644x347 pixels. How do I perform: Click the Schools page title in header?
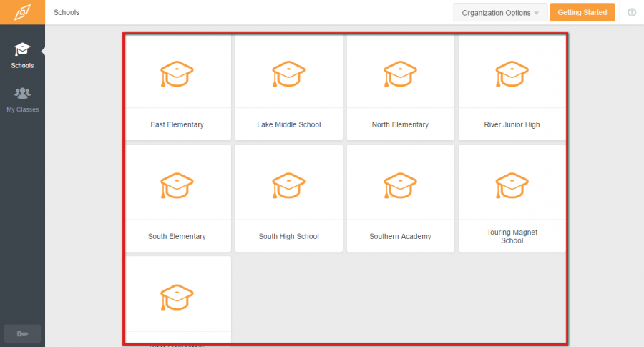click(67, 12)
